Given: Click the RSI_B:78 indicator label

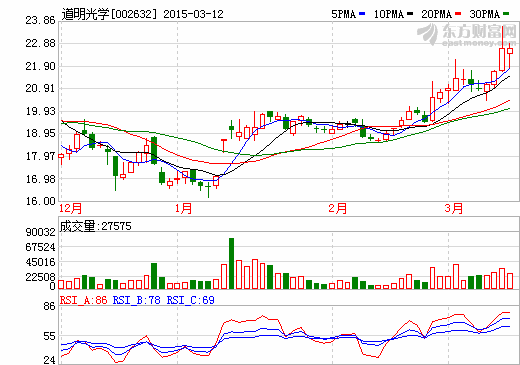Looking at the screenshot, I should 137,300.
